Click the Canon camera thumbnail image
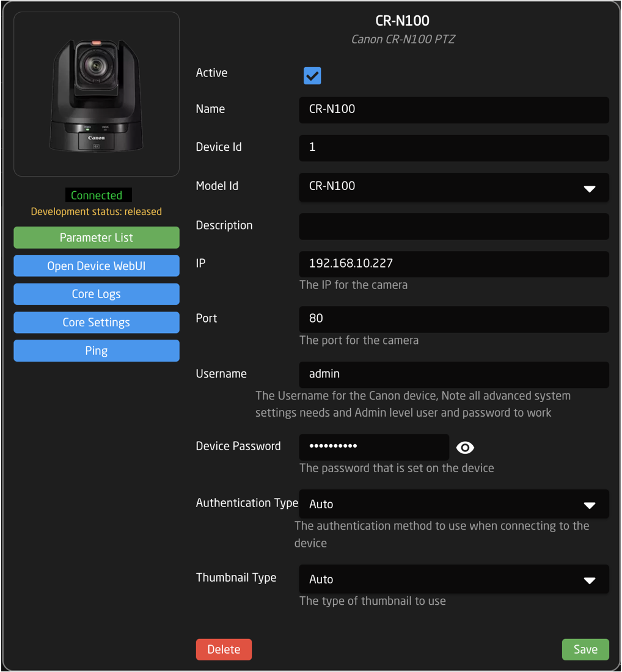622x672 pixels. tap(97, 94)
